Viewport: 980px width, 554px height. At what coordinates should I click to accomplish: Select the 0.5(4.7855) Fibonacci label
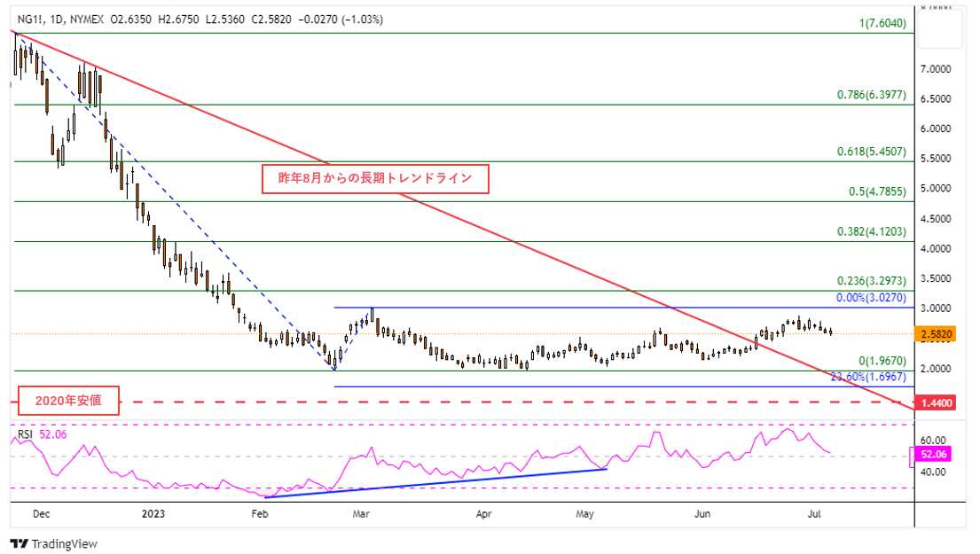877,191
